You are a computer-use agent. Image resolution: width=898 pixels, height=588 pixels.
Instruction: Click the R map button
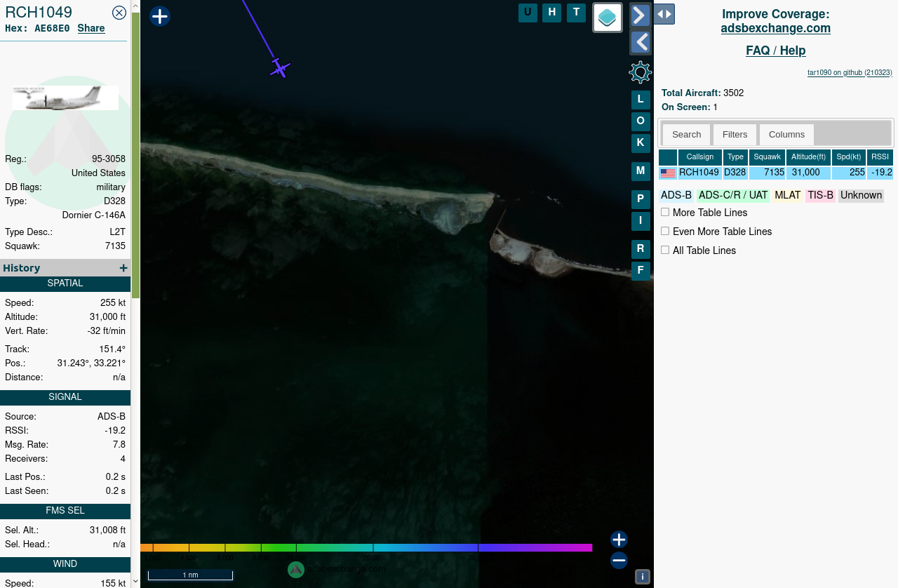(x=641, y=250)
